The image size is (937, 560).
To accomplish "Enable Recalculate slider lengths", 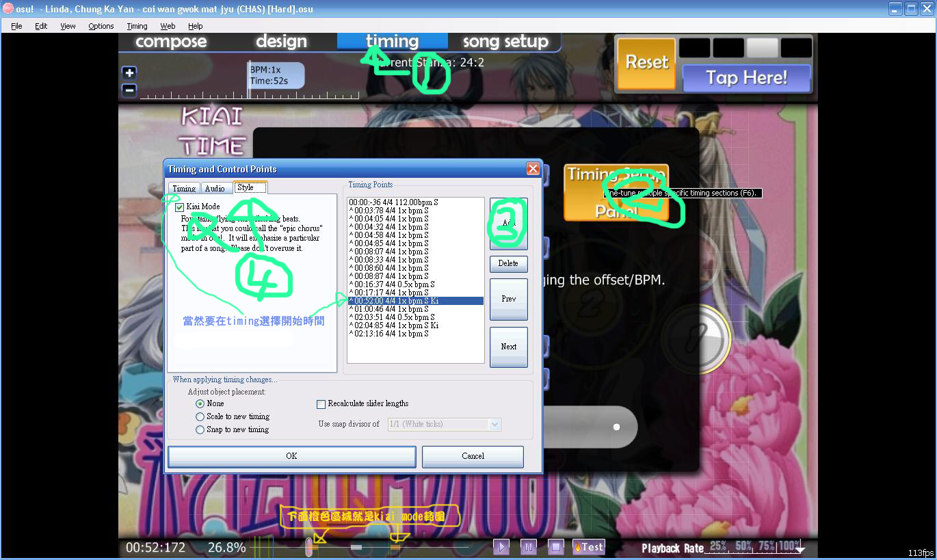I will click(x=321, y=404).
